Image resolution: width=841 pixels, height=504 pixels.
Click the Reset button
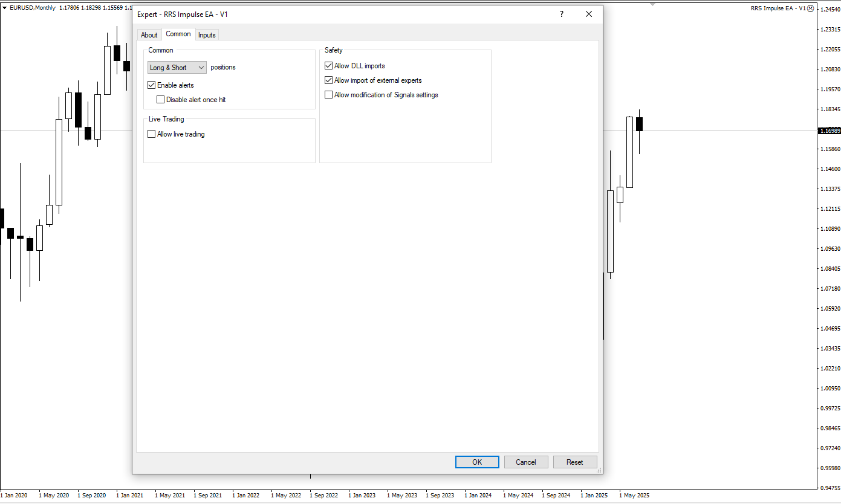pos(575,462)
